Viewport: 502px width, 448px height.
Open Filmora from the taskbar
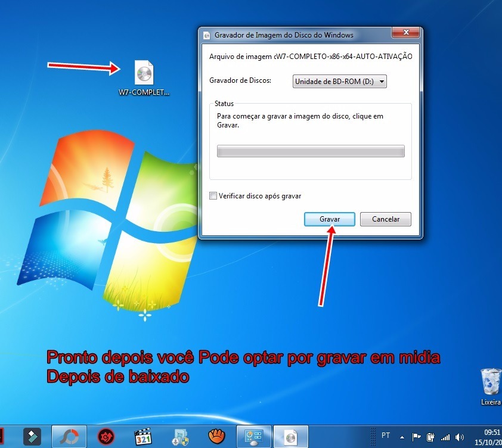coord(32,437)
